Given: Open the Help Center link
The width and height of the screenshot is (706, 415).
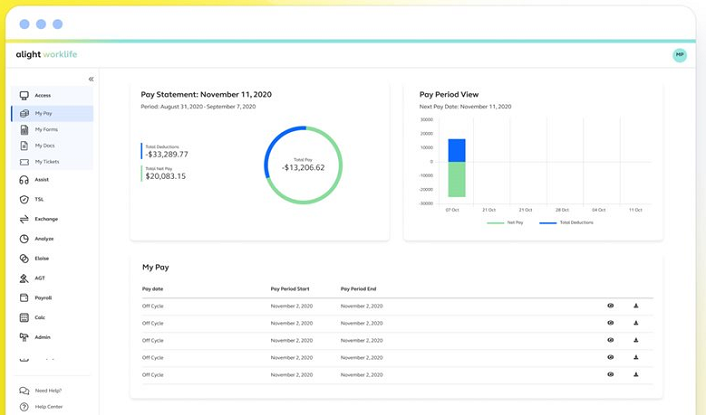Looking at the screenshot, I should click(48, 407).
